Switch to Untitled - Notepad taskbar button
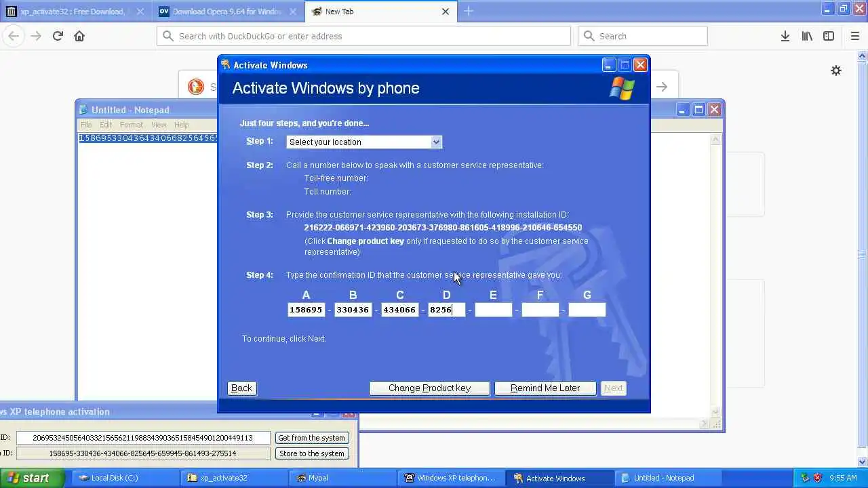 (x=669, y=478)
